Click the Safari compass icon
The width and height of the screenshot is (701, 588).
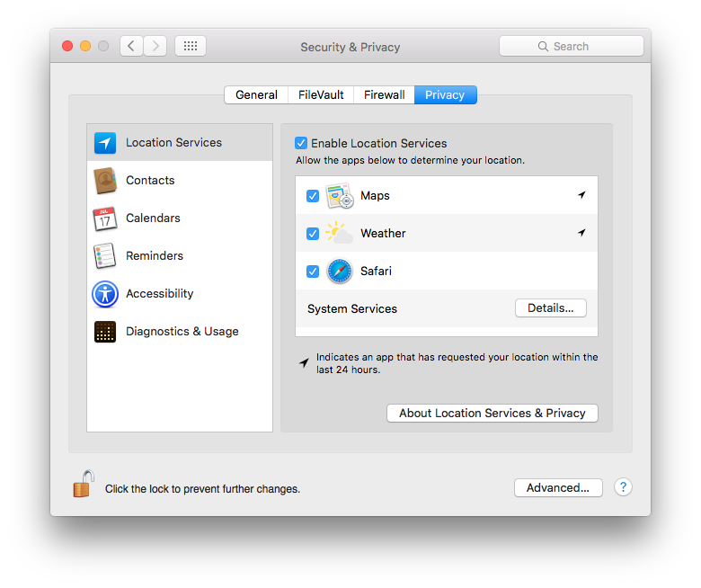pyautogui.click(x=340, y=271)
